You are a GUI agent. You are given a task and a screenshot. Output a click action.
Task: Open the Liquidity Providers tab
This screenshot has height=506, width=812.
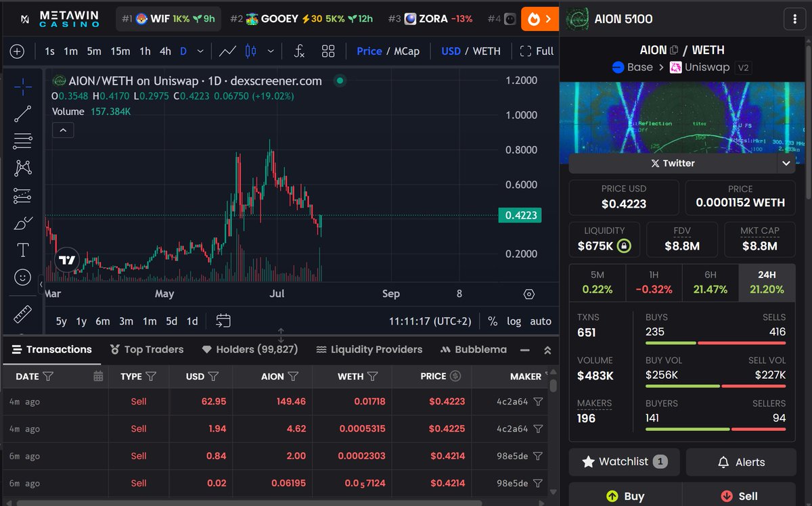(369, 350)
